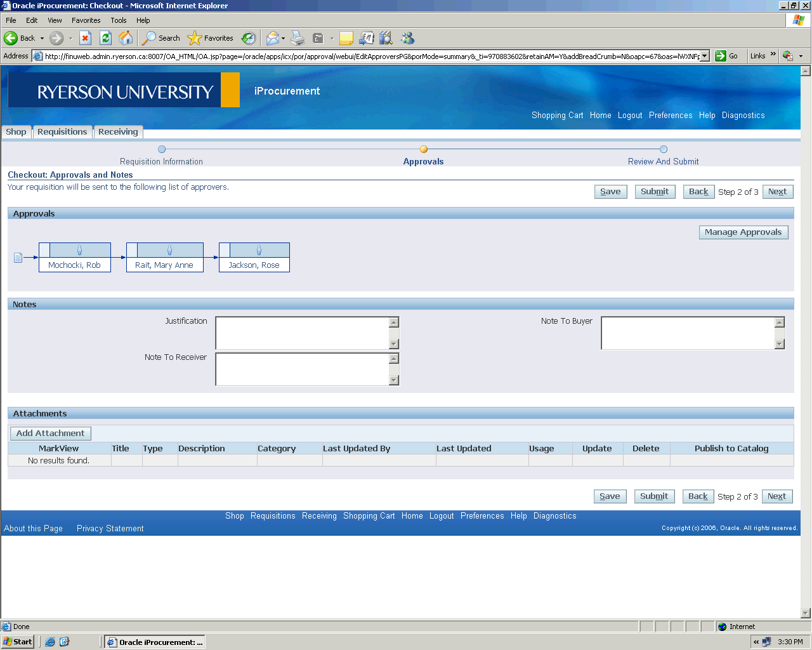Open the Favorites menu in menu bar
Image resolution: width=812 pixels, height=650 pixels.
click(x=86, y=20)
